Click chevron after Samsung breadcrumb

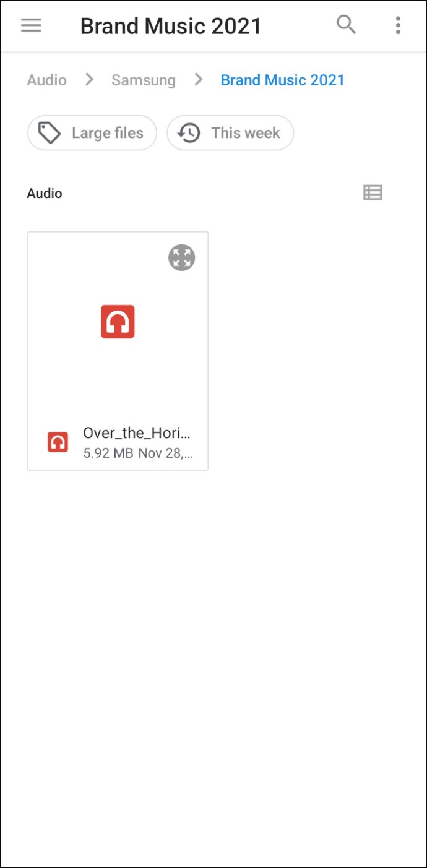pyautogui.click(x=199, y=79)
